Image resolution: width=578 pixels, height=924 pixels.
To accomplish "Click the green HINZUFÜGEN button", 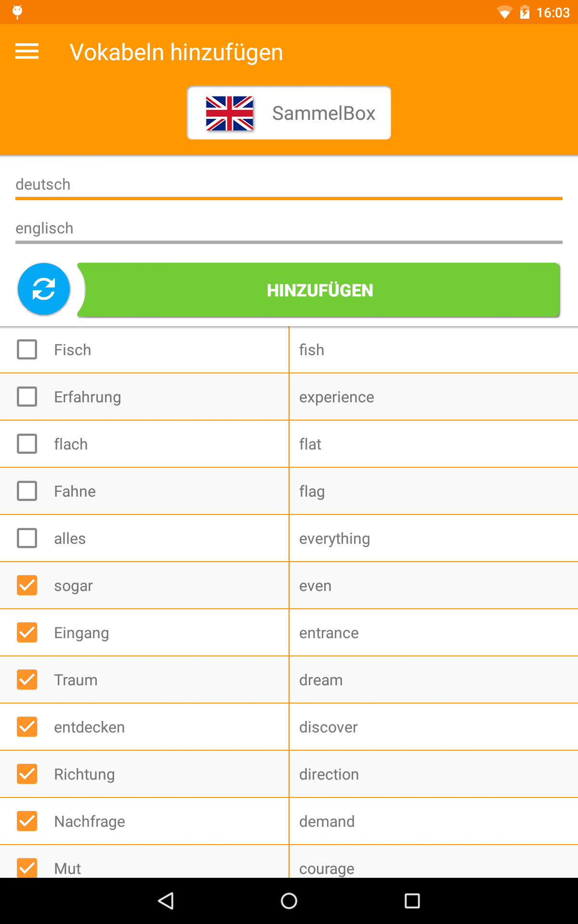I will [319, 290].
